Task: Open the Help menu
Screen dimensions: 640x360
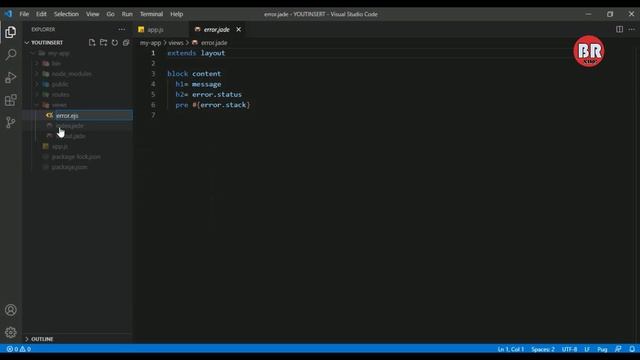Action: pyautogui.click(x=177, y=14)
